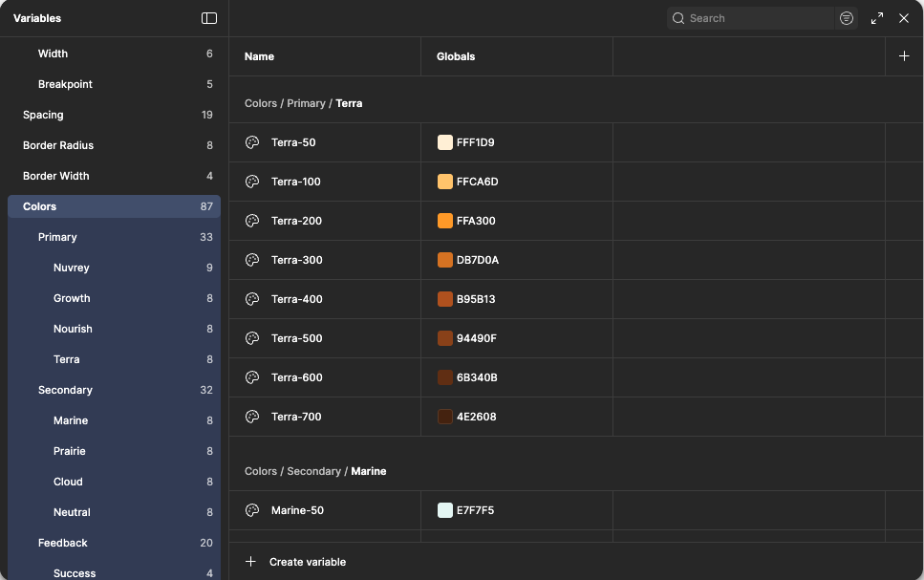Open the FFCA6D color swatch
Viewport: 924px width, 580px height.
coord(445,182)
